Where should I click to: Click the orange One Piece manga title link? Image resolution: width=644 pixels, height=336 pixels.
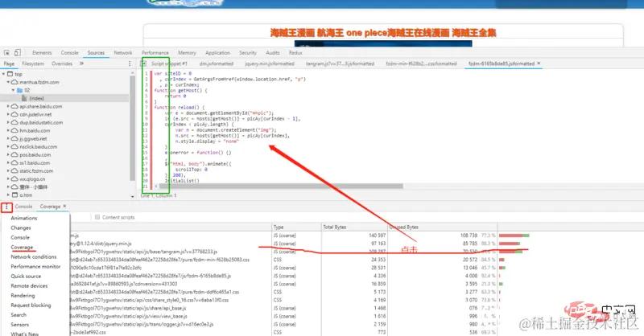pos(383,33)
